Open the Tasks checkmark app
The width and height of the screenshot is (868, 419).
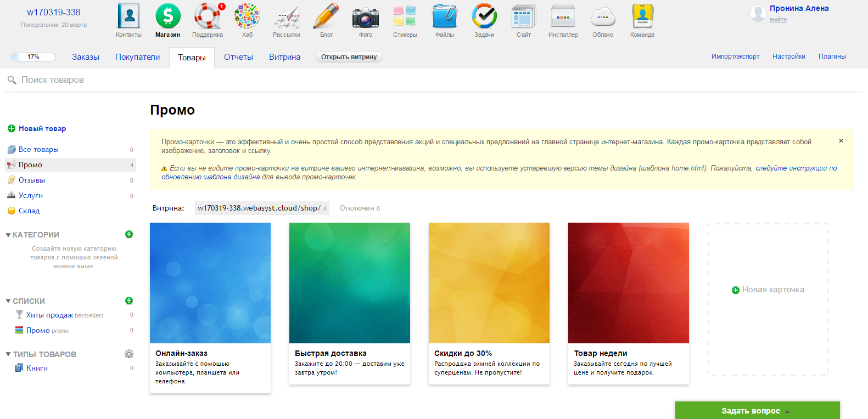coord(484,16)
